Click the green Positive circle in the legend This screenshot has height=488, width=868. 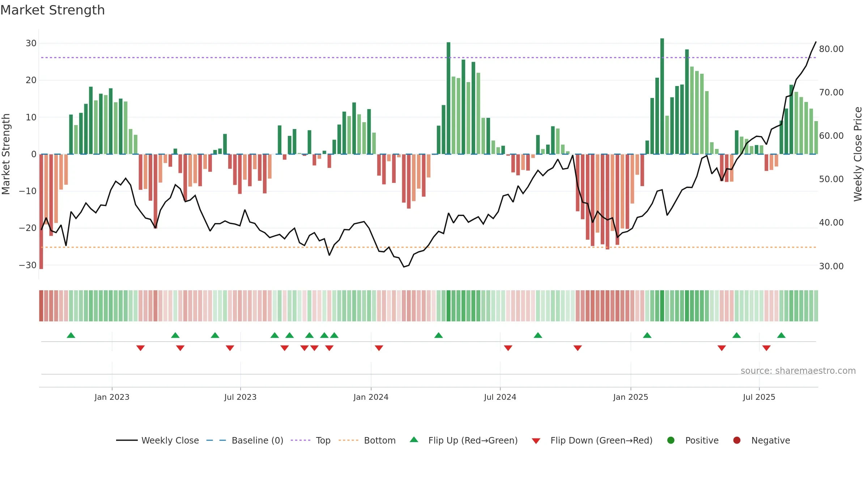671,440
